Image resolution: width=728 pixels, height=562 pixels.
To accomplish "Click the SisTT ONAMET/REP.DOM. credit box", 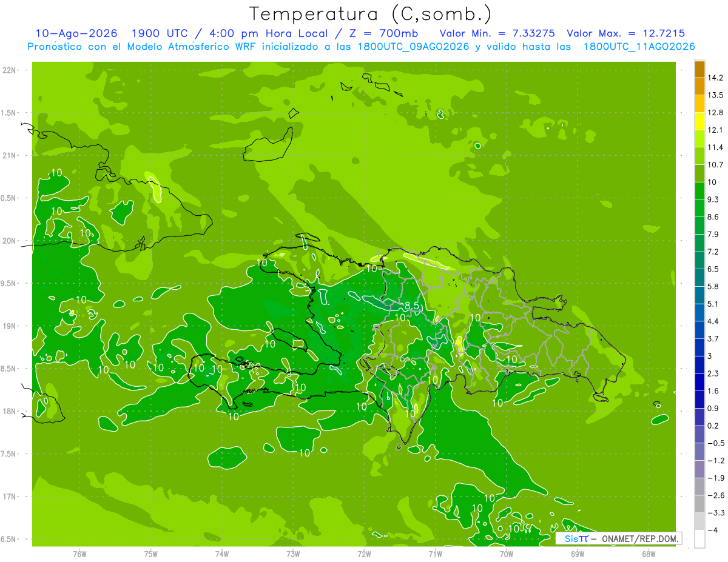I will [x=619, y=538].
